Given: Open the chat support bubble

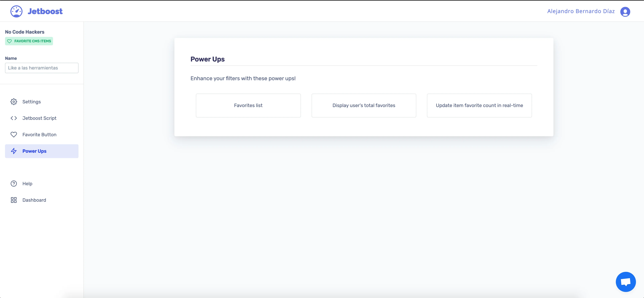Looking at the screenshot, I should click(x=626, y=282).
